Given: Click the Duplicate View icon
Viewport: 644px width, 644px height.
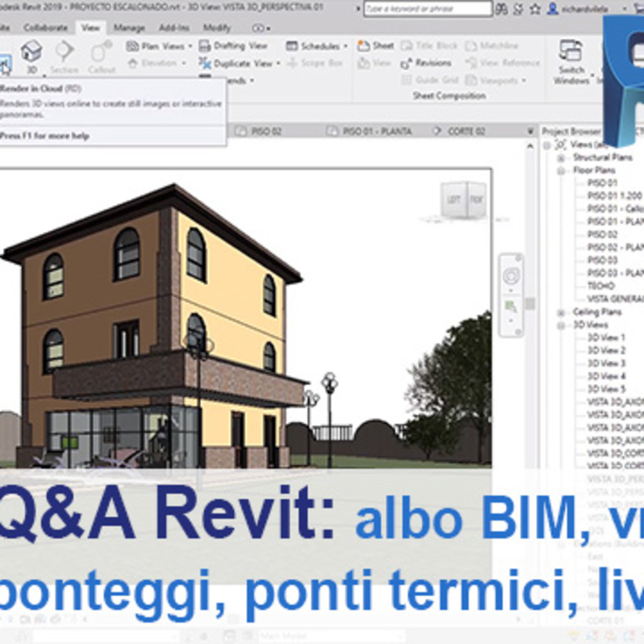Looking at the screenshot, I should (x=205, y=63).
